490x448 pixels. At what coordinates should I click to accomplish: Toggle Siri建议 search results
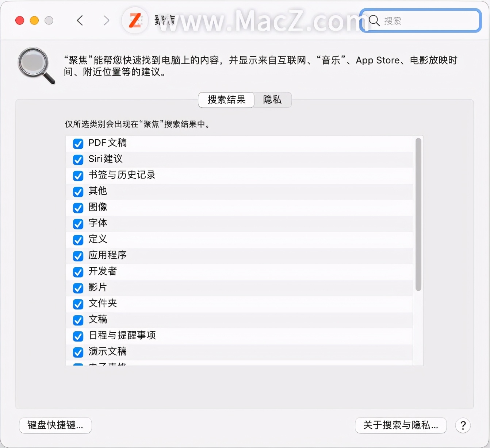78,160
